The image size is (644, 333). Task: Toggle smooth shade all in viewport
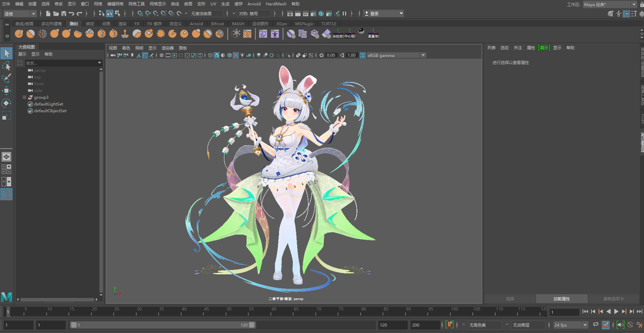(217, 55)
